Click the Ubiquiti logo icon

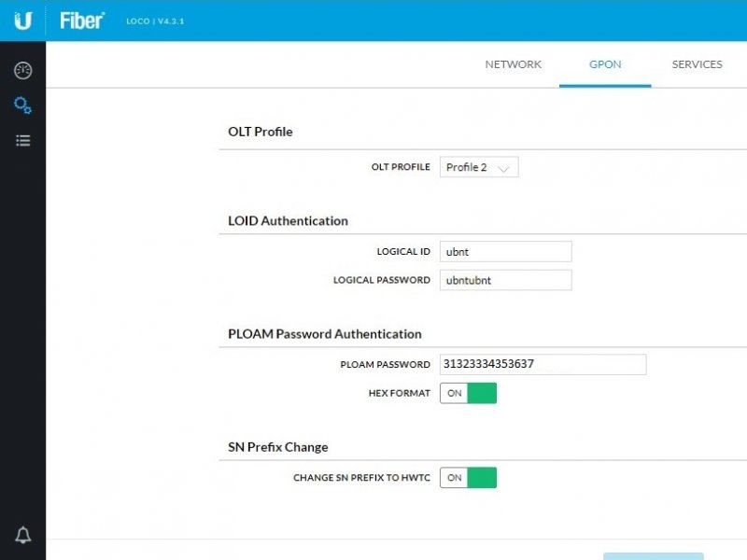(x=22, y=21)
